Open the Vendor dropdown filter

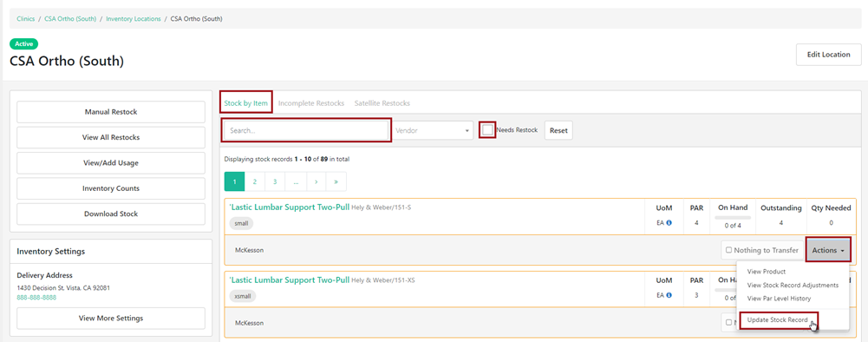[x=433, y=129]
